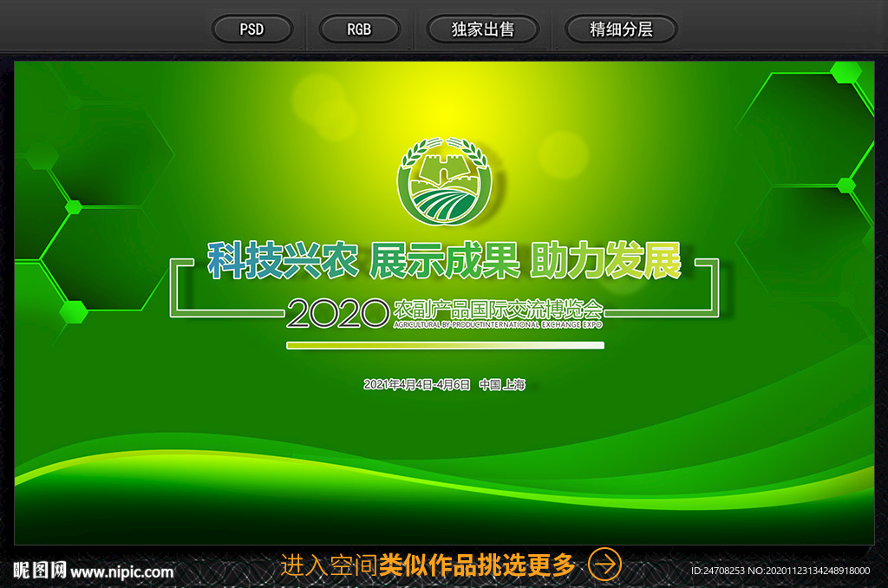Viewport: 888px width, 588px height.
Task: Click the 2020 农副产品国际交流博览会 title
Action: point(445,313)
